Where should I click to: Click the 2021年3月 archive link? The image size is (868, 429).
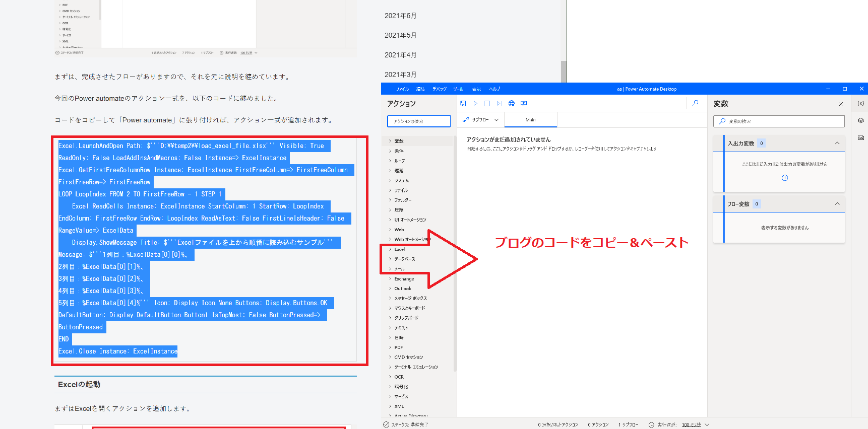pyautogui.click(x=400, y=75)
